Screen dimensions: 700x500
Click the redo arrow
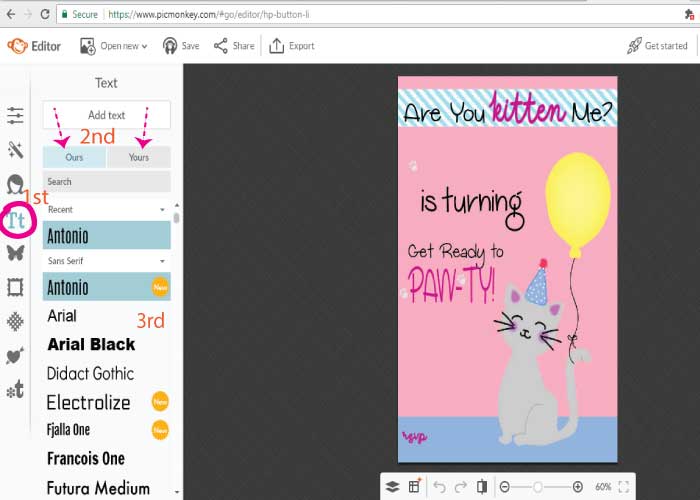(x=461, y=487)
